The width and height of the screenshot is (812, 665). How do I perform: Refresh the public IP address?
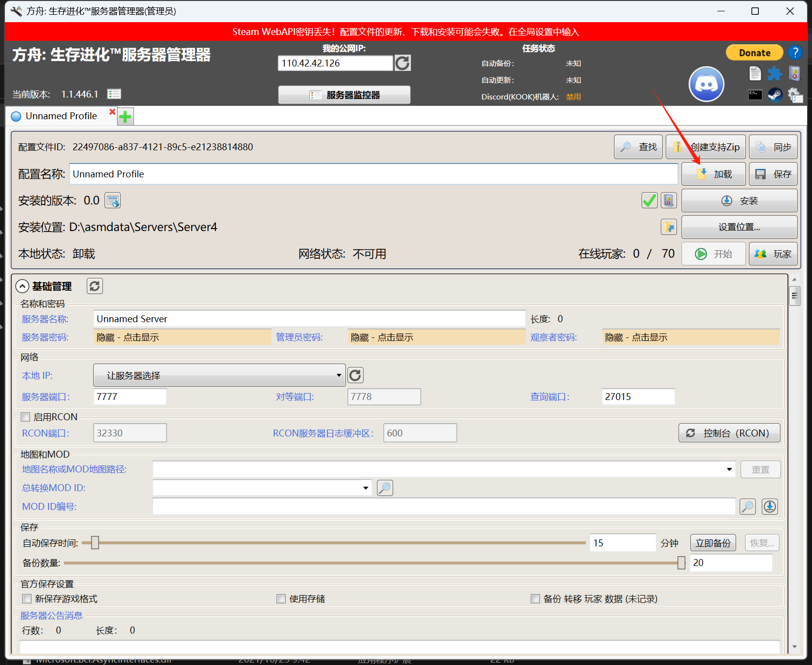403,63
